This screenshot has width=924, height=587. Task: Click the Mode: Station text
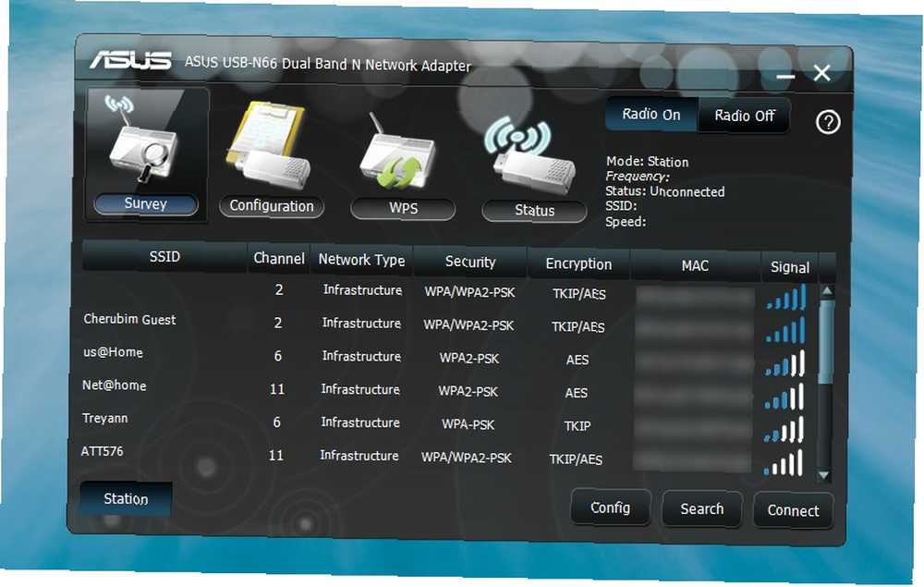point(648,162)
